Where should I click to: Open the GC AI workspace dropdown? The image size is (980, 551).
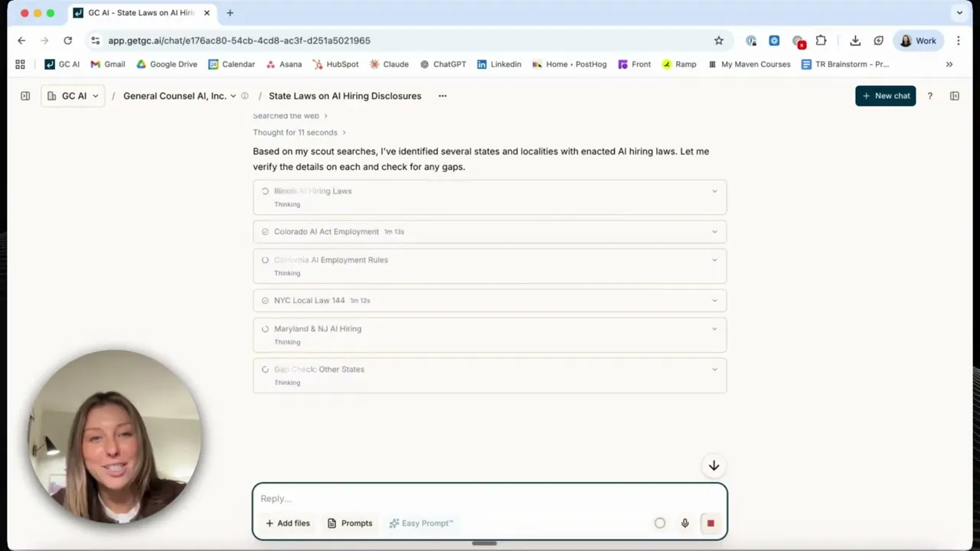pyautogui.click(x=73, y=96)
